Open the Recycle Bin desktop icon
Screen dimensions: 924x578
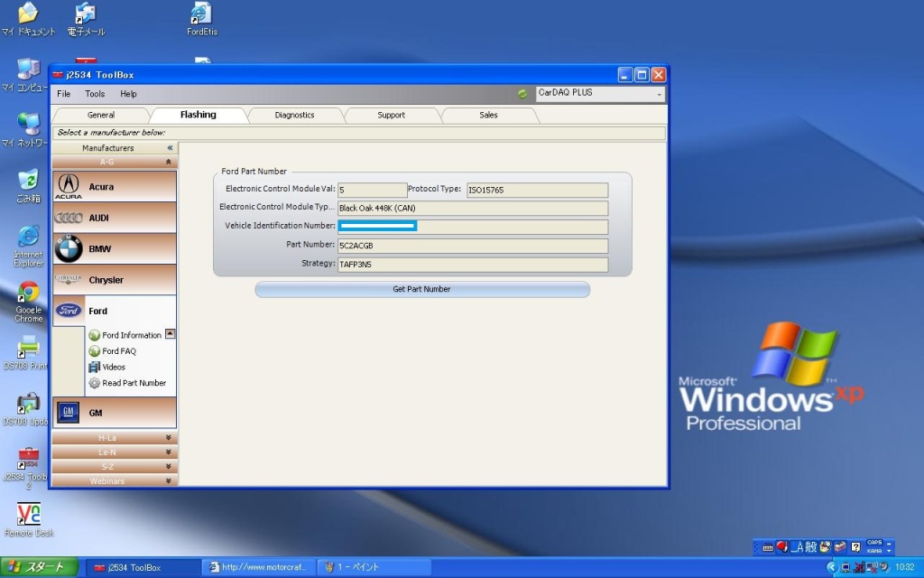[28, 186]
